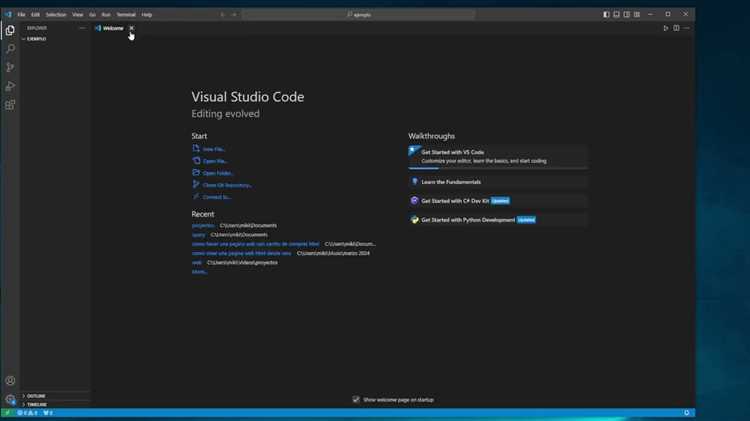Close the Welcome tab
This screenshot has height=421, width=750.
[x=132, y=28]
